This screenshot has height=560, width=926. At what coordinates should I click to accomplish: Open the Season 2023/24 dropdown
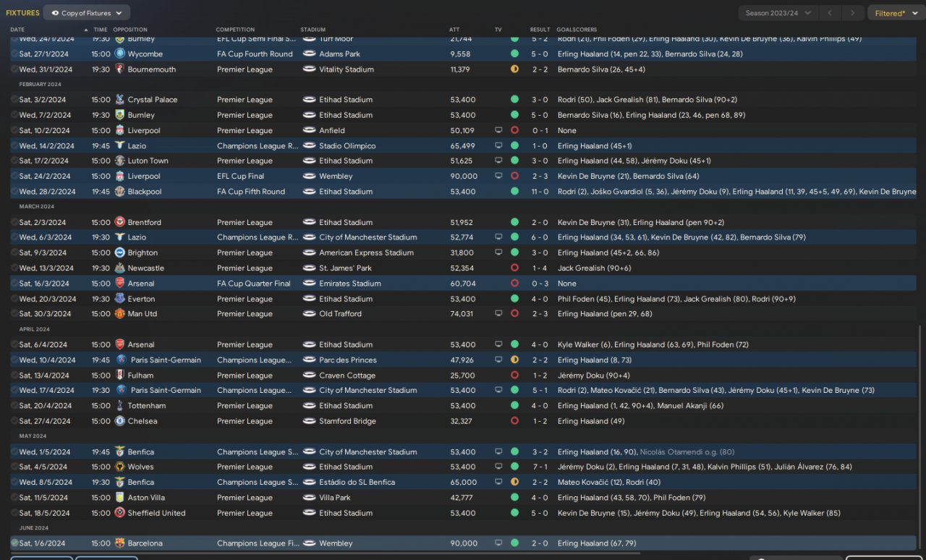pyautogui.click(x=778, y=13)
